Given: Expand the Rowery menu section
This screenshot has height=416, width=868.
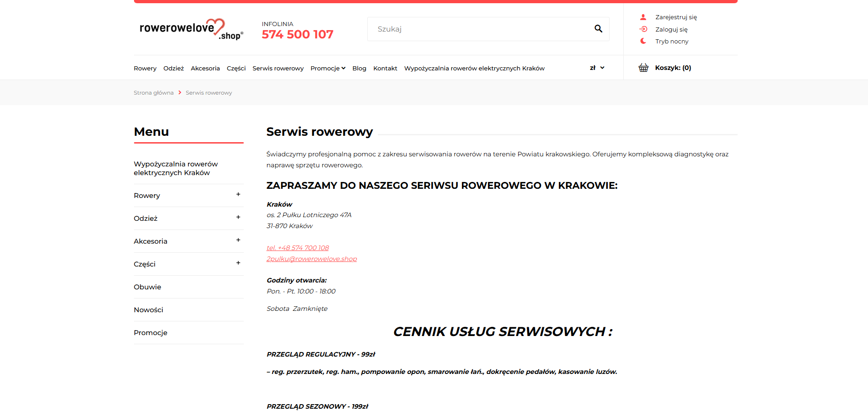Looking at the screenshot, I should point(238,195).
